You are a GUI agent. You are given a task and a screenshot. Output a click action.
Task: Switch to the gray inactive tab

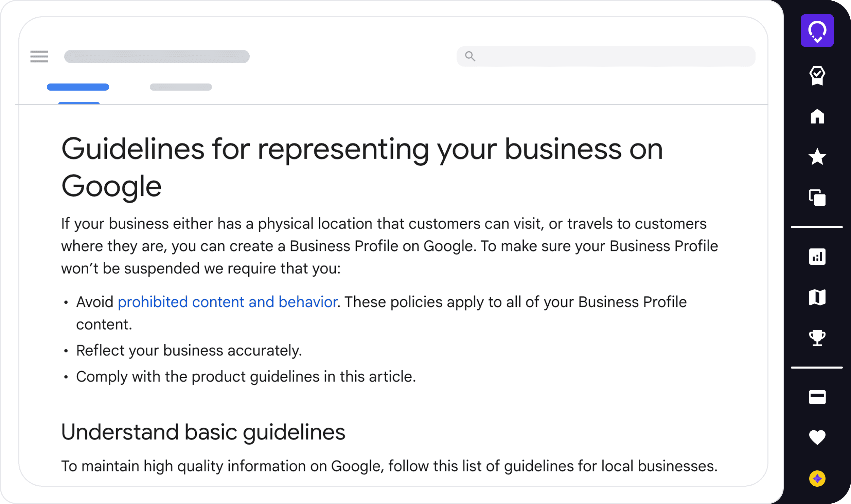pos(181,87)
